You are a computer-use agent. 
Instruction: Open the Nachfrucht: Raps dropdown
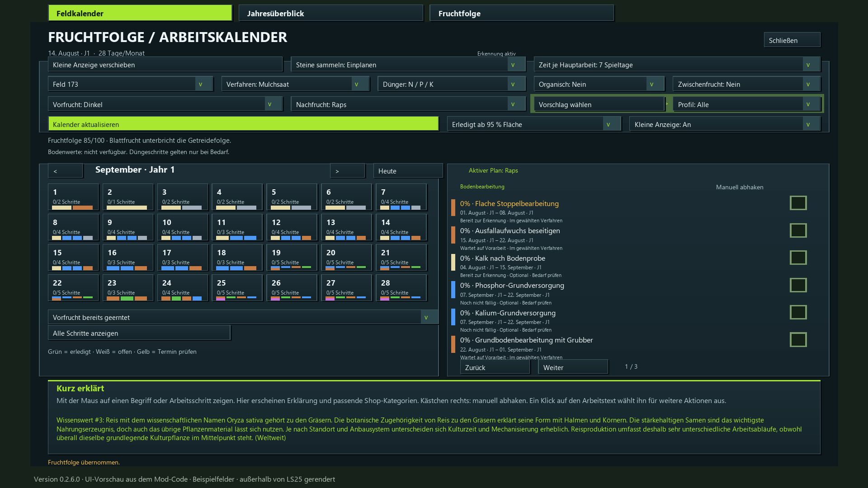coord(408,104)
